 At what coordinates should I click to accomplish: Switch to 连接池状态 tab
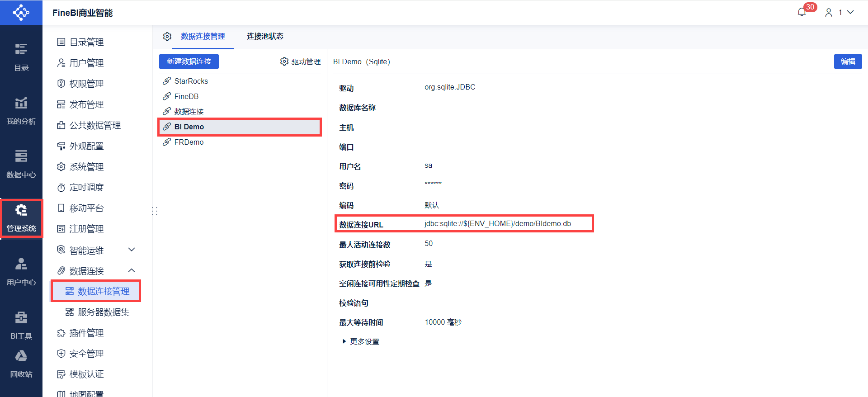click(x=265, y=37)
